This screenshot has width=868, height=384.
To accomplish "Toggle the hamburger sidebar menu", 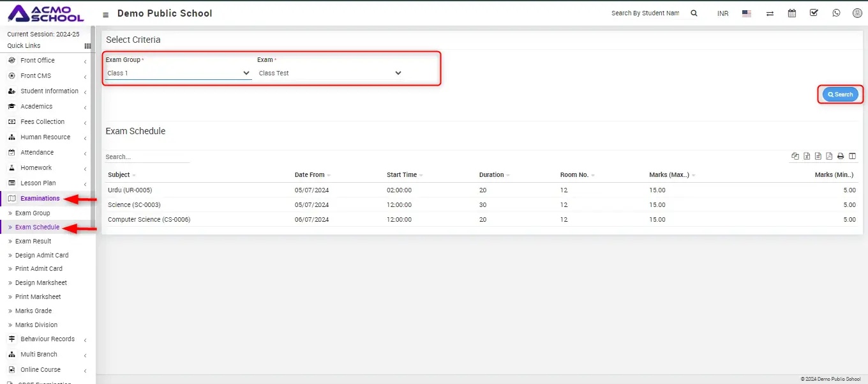I will coord(105,14).
